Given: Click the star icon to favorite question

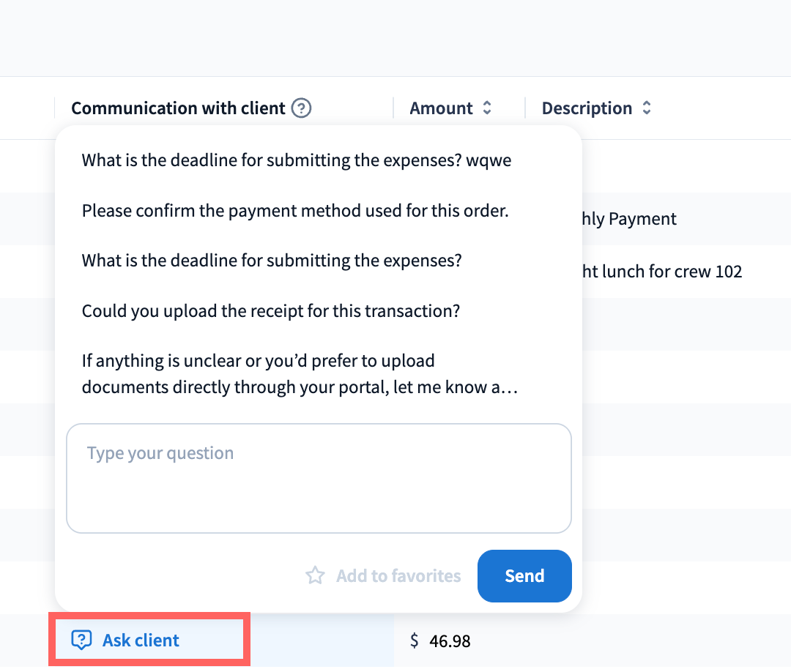Looking at the screenshot, I should tap(315, 575).
